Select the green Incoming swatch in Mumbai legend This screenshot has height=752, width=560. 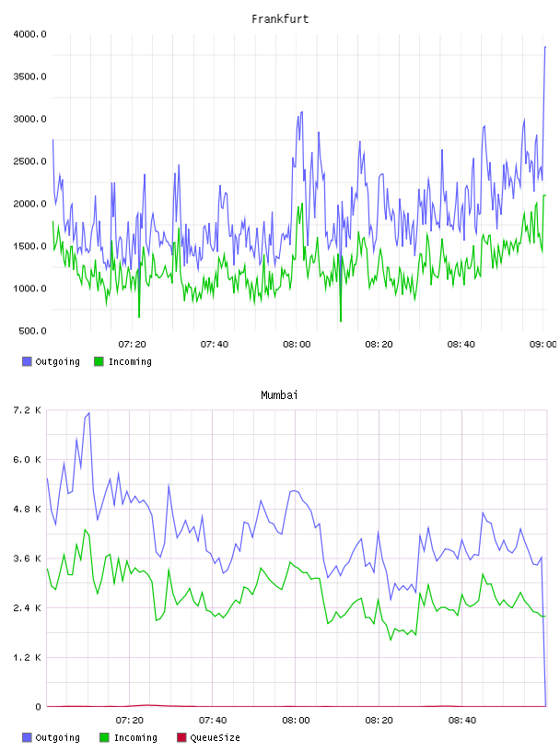104,737
